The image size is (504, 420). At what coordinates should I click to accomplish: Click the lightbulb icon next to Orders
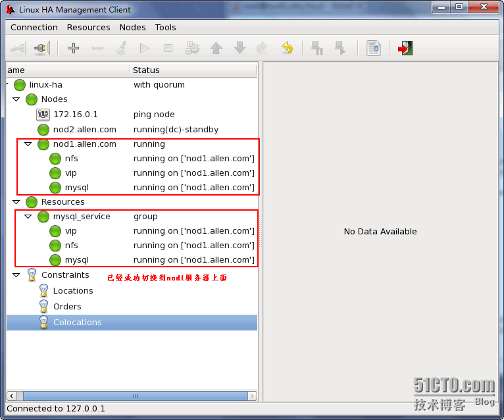point(43,307)
